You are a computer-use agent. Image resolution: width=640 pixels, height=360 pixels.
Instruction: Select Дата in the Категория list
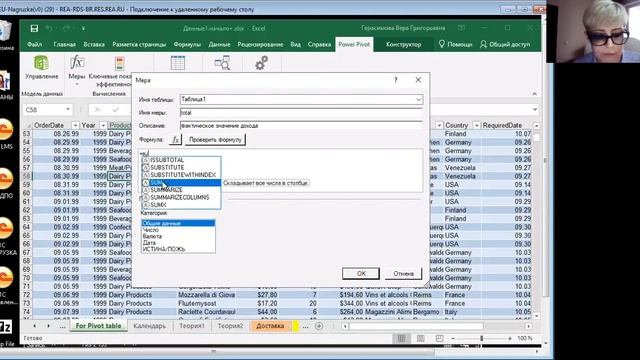point(178,243)
